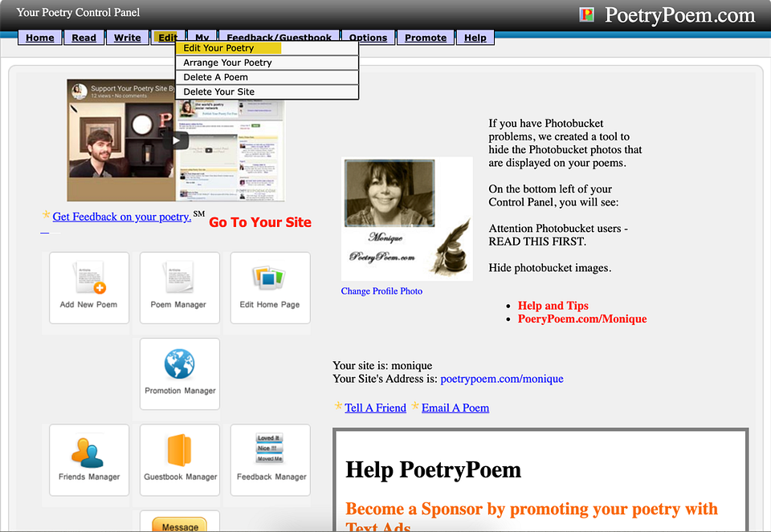Click the highlighted Edit tab
Image resolution: width=771 pixels, height=532 pixels.
pyautogui.click(x=168, y=38)
